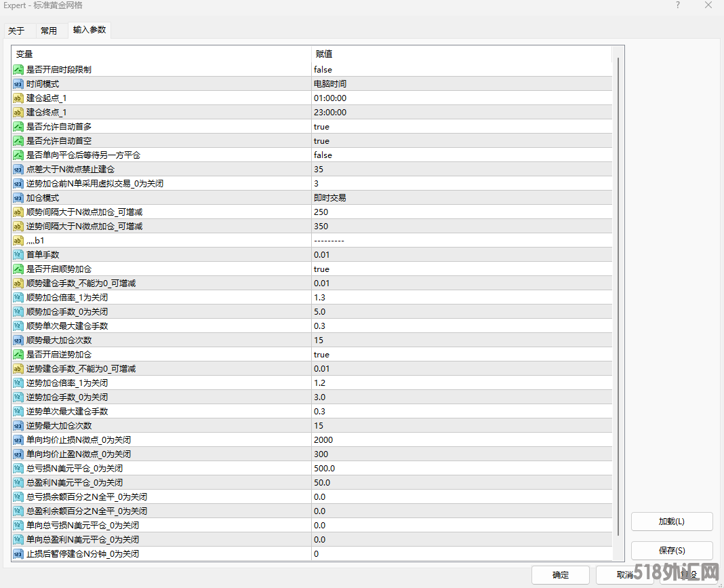Screen dimensions: 724x588
Task: Click the bool icon beside 是否开启顺势加仓
Action: click(18, 269)
